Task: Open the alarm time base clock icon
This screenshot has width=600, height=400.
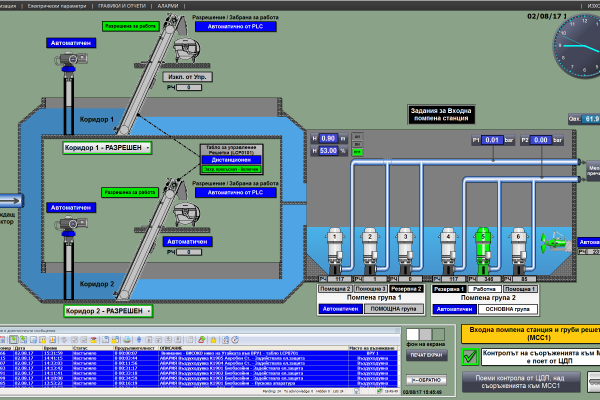Action: tap(235, 340)
